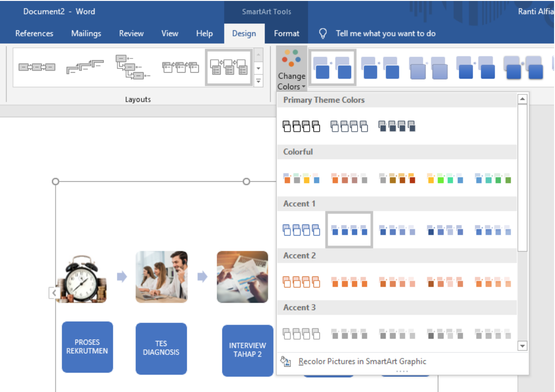Open the SmartArt text pane arrow
The height and width of the screenshot is (392, 555).
click(54, 293)
